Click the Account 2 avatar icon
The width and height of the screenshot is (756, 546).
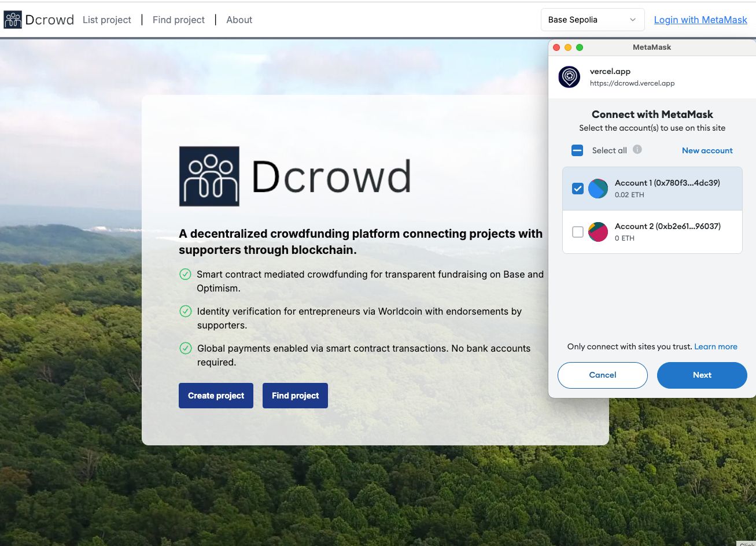click(x=598, y=232)
